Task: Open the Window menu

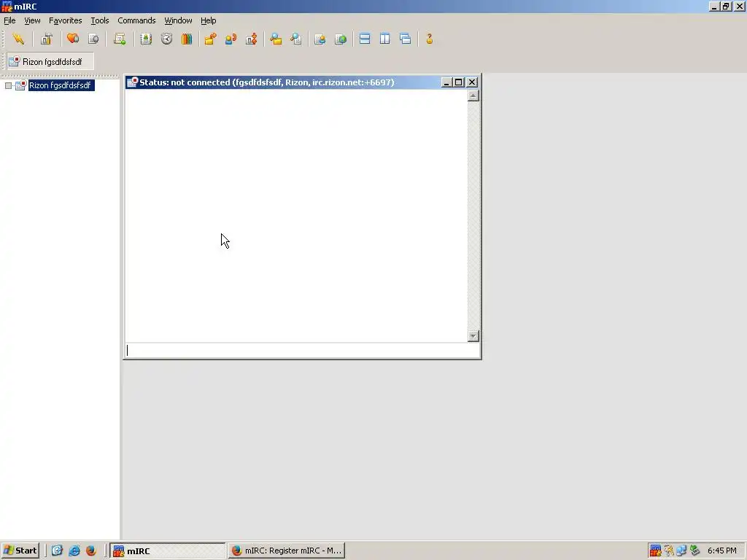Action: pos(178,20)
